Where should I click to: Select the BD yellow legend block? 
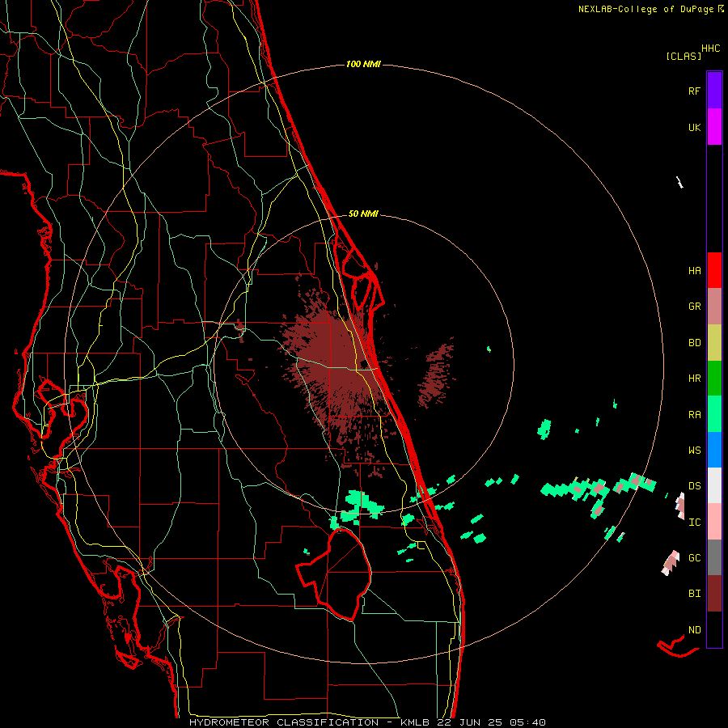tap(714, 343)
